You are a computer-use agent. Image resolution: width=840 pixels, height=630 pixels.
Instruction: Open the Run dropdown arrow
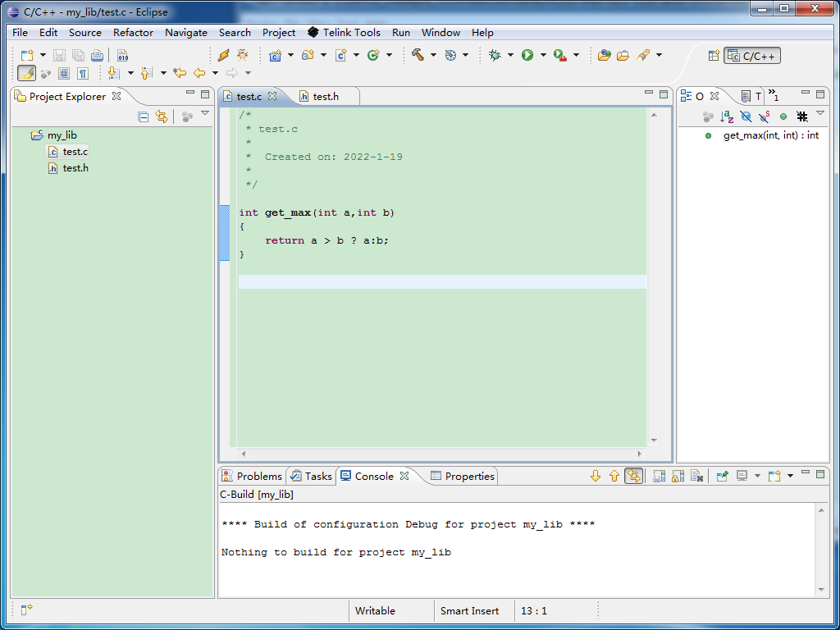point(543,55)
